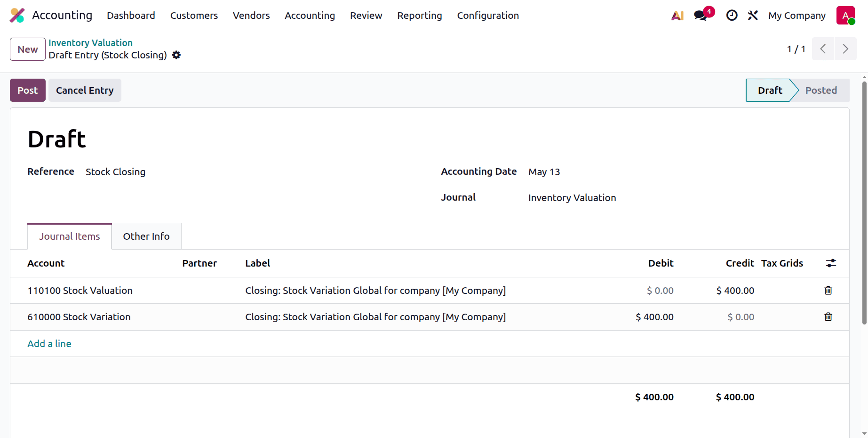Click the New button
Viewport: 868px width, 438px height.
(x=28, y=49)
